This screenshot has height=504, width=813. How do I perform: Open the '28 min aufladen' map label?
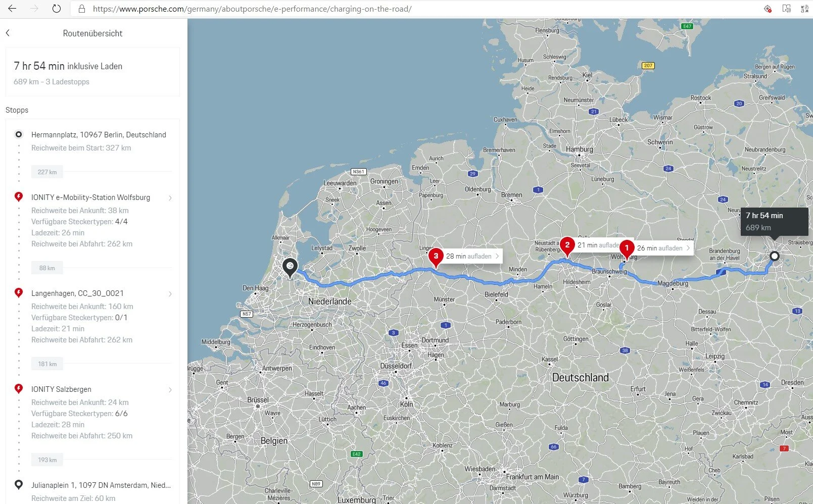click(x=472, y=256)
